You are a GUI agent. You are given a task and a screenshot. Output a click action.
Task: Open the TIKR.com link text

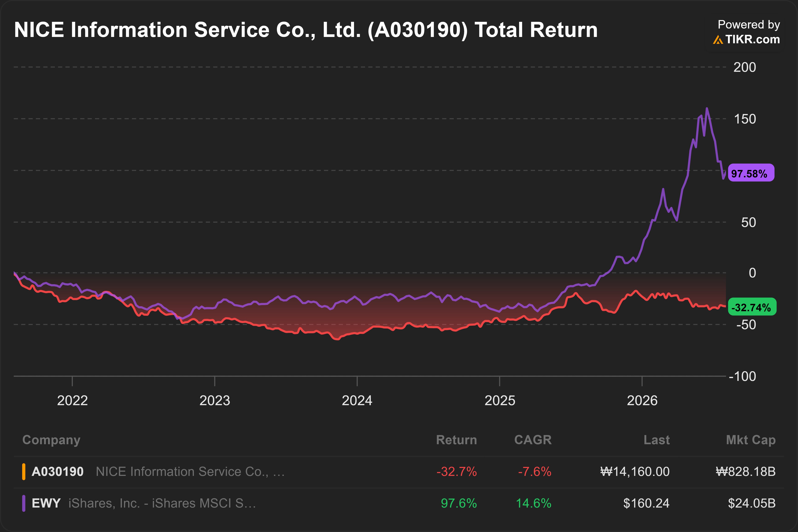[x=753, y=39]
